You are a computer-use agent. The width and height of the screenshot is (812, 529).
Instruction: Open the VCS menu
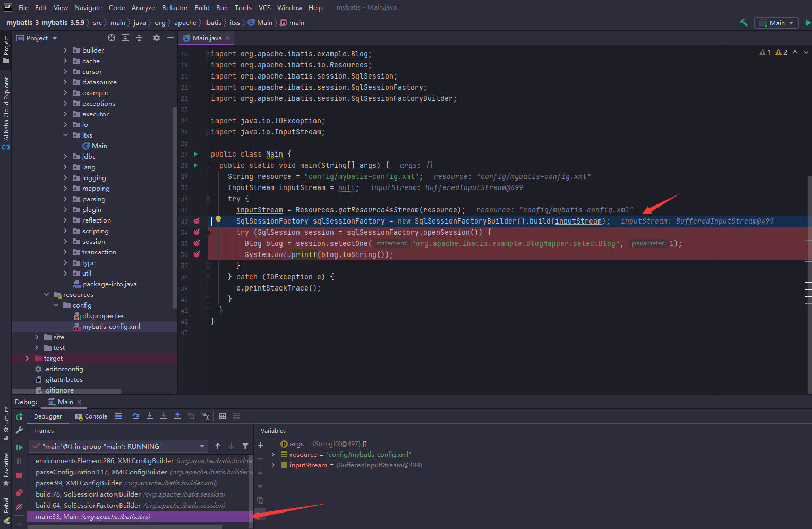[264, 7]
